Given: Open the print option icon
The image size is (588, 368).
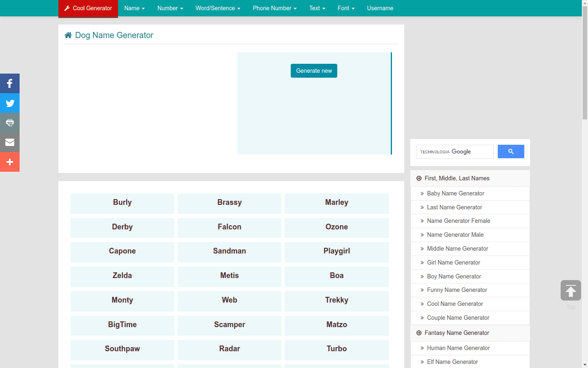Looking at the screenshot, I should 9,123.
